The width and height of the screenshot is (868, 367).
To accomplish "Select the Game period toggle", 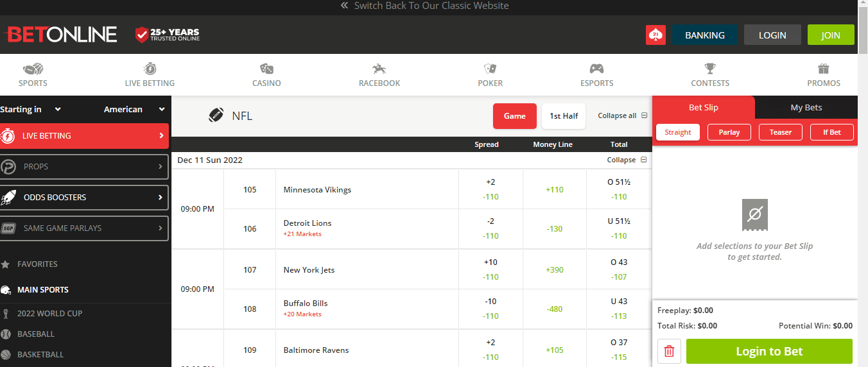I will pyautogui.click(x=515, y=116).
